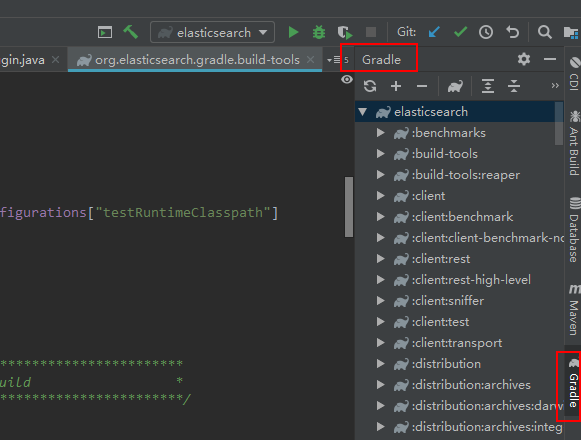This screenshot has height=440, width=581.
Task: Detach Gradle project minus icon
Action: pyautogui.click(x=422, y=86)
